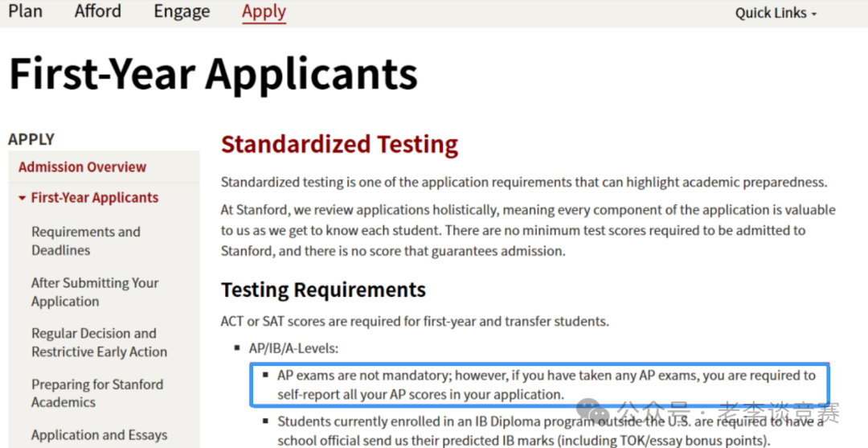
Task: Visit the Preparing for Stanford Academics page
Action: [96, 393]
